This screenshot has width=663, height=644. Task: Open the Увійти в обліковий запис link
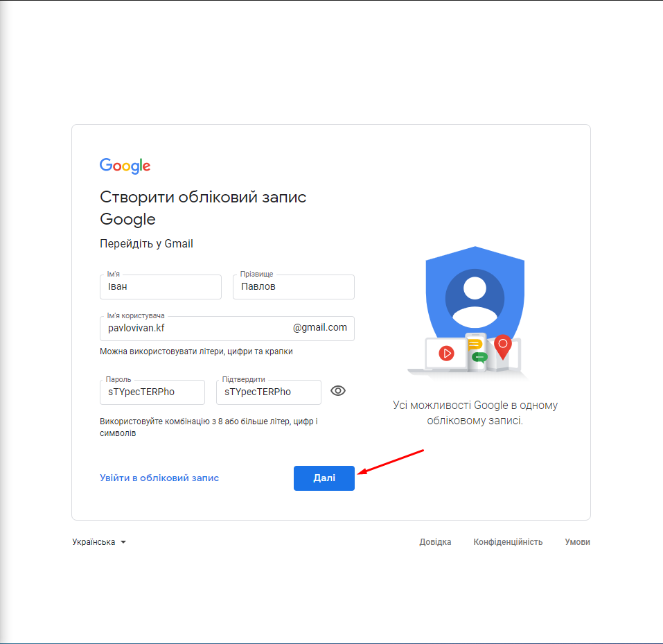[159, 478]
